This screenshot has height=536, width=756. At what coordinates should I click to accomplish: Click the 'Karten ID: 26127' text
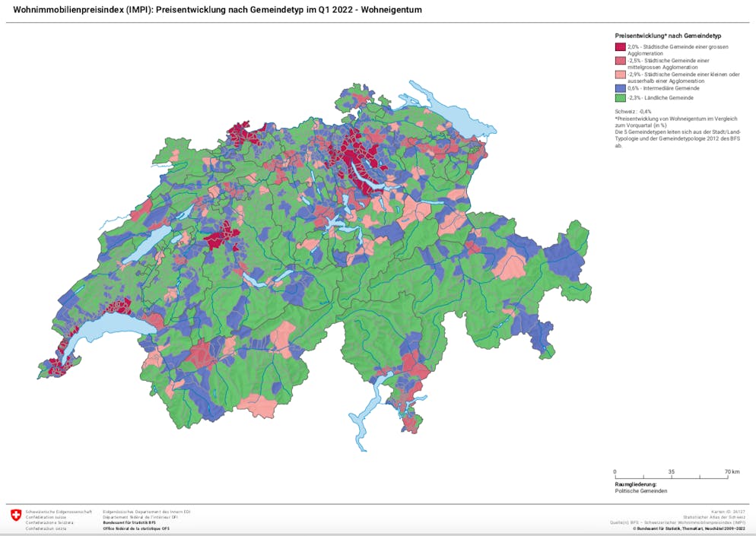click(728, 512)
